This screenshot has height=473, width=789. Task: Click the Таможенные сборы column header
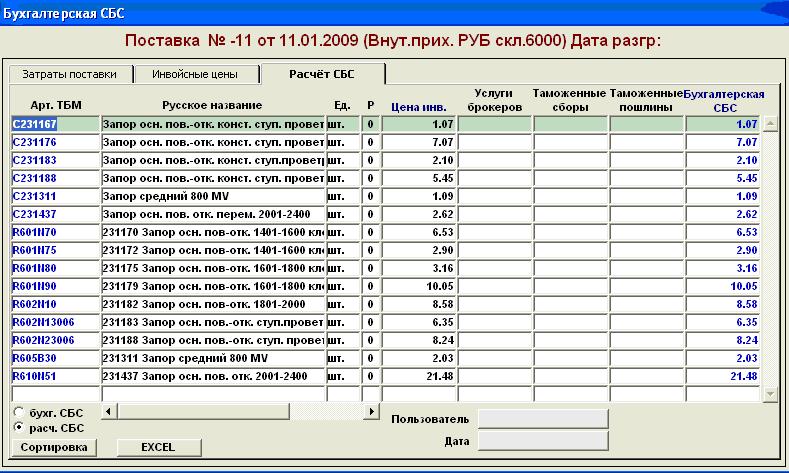point(570,100)
